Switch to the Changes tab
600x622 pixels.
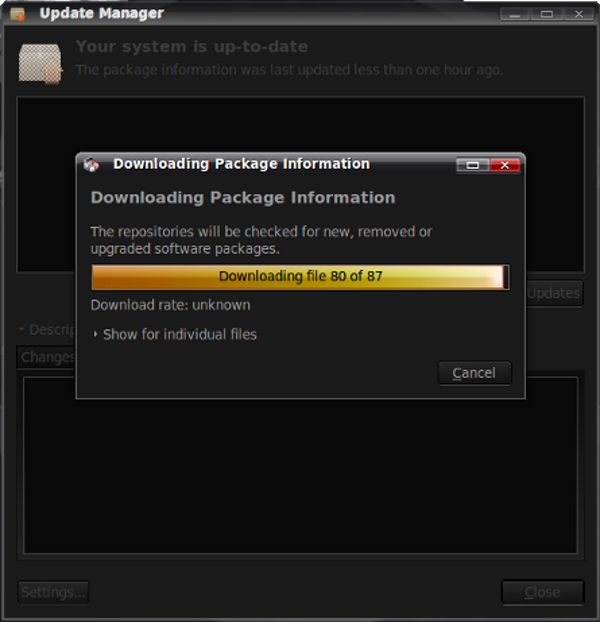47,357
